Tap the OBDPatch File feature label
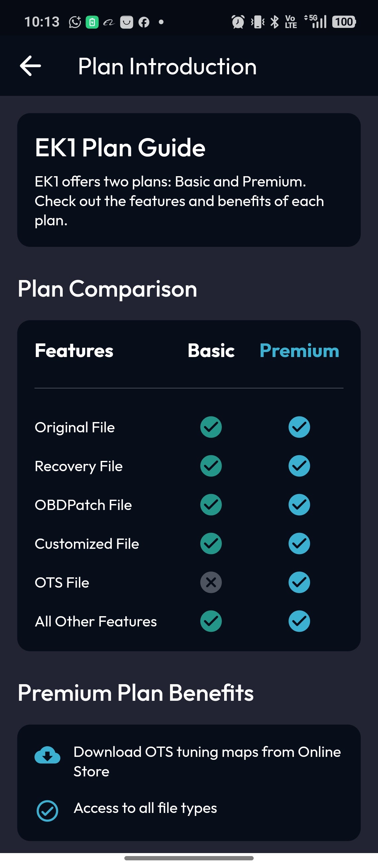 [83, 505]
